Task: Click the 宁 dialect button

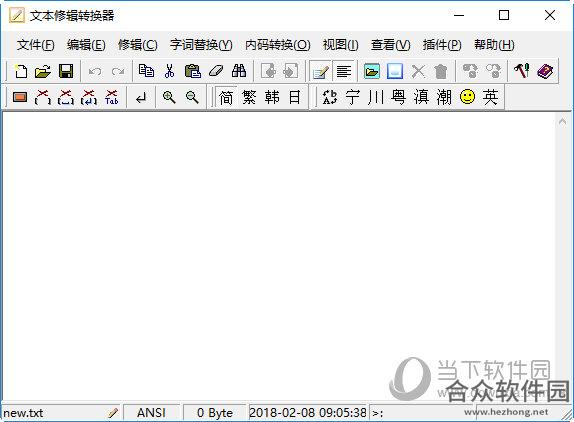Action: click(353, 97)
